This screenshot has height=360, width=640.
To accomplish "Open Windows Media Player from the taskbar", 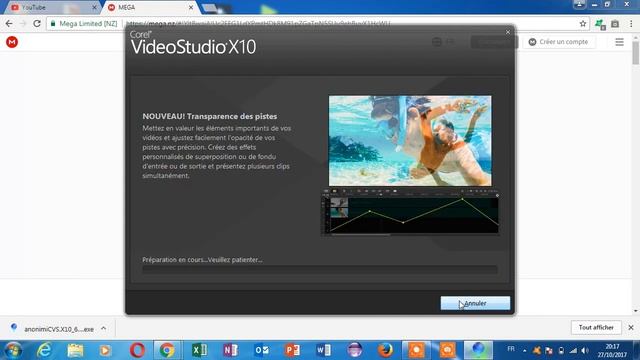I will [105, 350].
